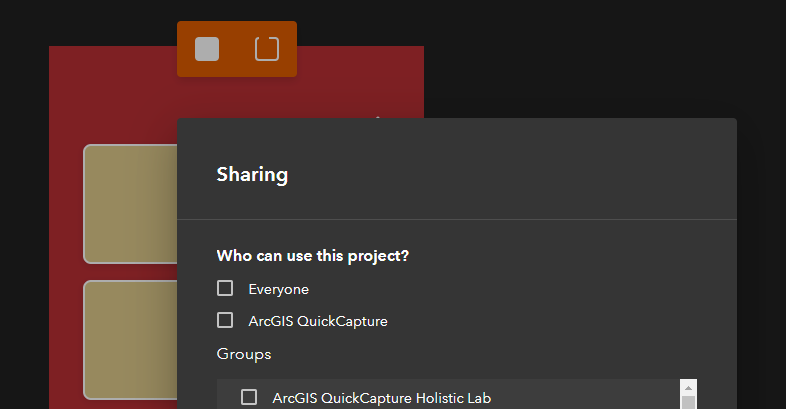Select the outlined square button-shape icon
Image resolution: width=786 pixels, height=409 pixels.
pyautogui.click(x=267, y=49)
